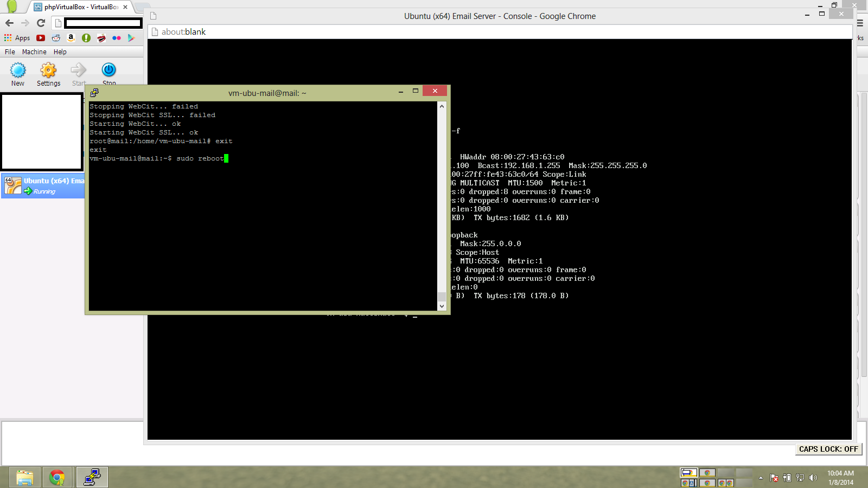This screenshot has width=868, height=488.
Task: Click 'Stopping WebCit... failed' line
Action: [x=144, y=106]
